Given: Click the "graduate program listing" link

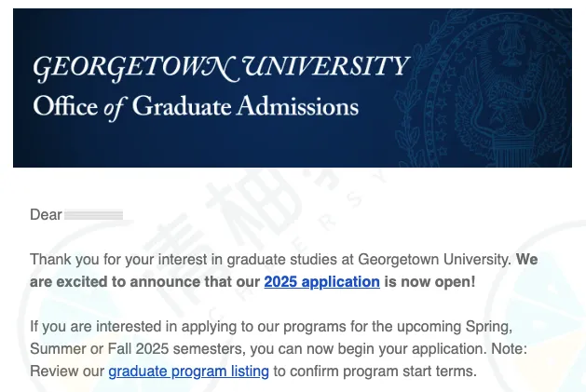Looking at the screenshot, I should [x=188, y=372].
